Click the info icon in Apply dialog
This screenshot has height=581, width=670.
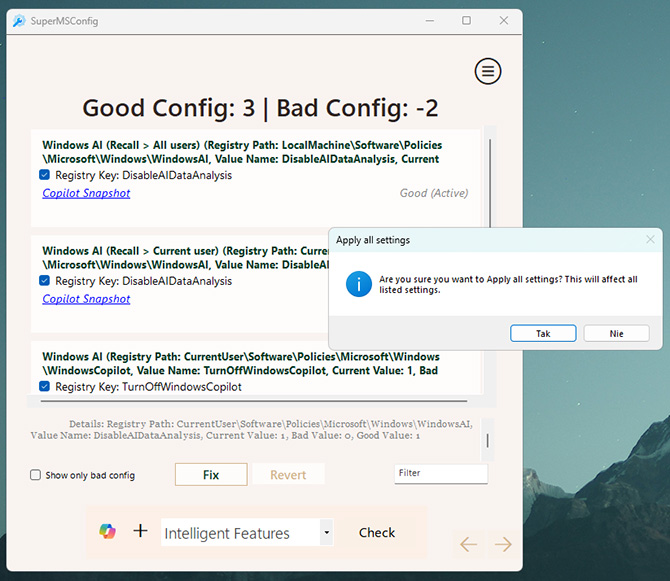click(x=359, y=284)
